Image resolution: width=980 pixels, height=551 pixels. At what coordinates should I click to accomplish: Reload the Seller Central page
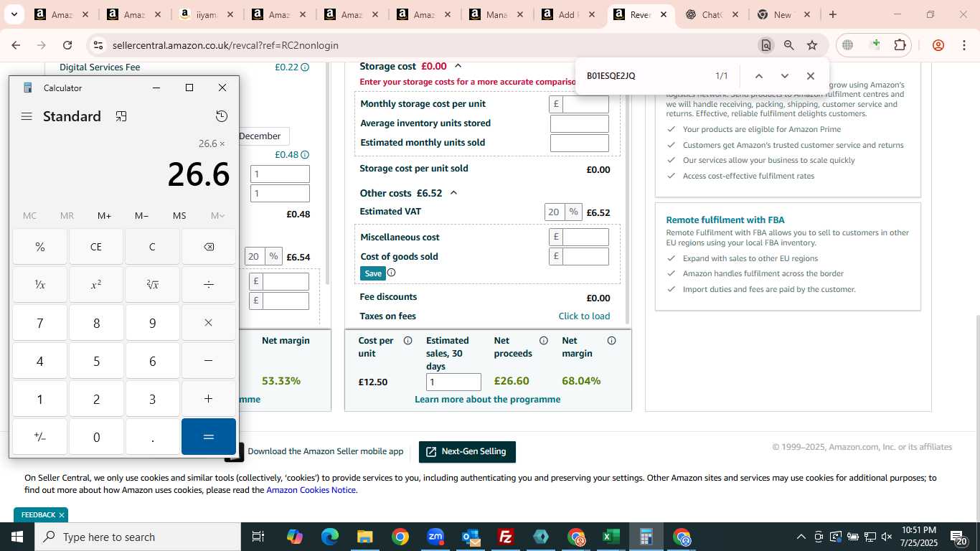pos(67,45)
